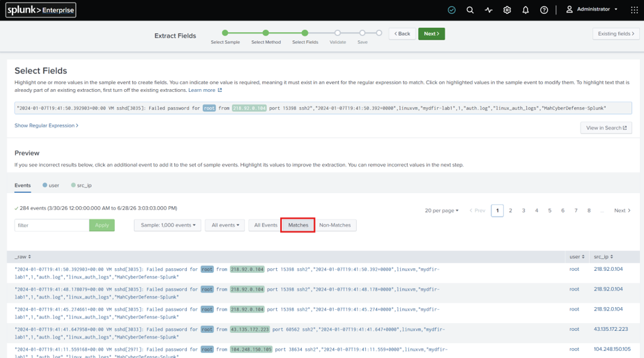Open the activity monitor icon
The image size is (644, 358).
pos(488,10)
